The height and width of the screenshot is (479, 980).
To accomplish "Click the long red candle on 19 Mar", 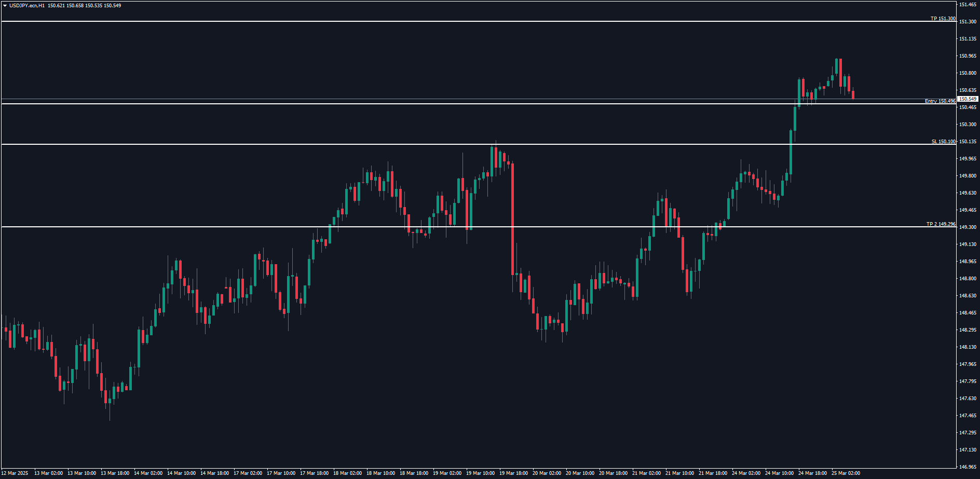I will tap(513, 218).
